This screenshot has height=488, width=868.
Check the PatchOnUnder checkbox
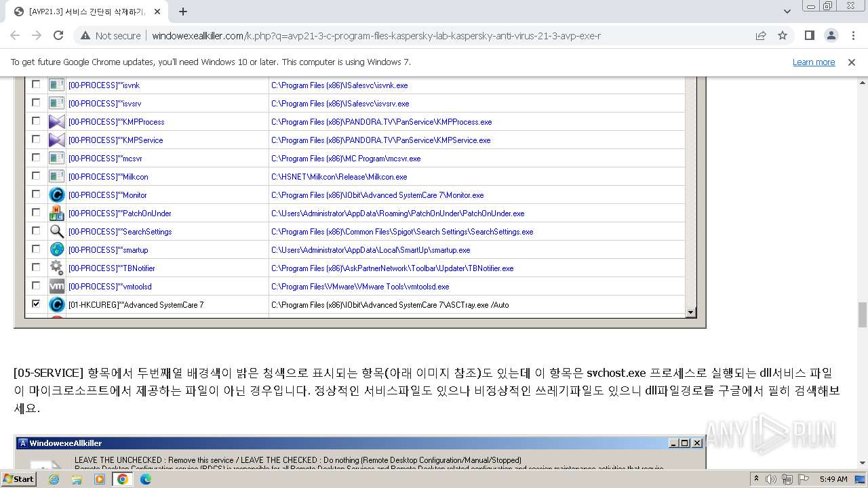pyautogui.click(x=36, y=213)
